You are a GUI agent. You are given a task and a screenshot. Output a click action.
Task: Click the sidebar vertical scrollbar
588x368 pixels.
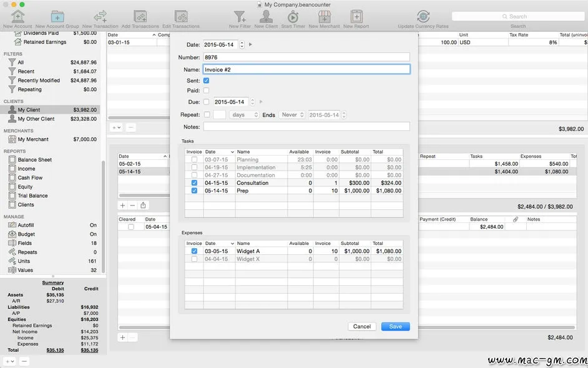pos(103,217)
